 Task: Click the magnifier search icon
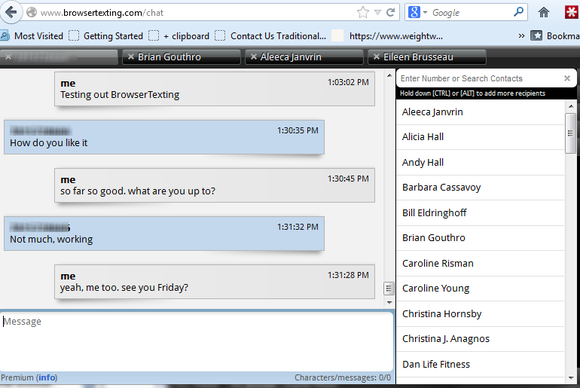(519, 12)
